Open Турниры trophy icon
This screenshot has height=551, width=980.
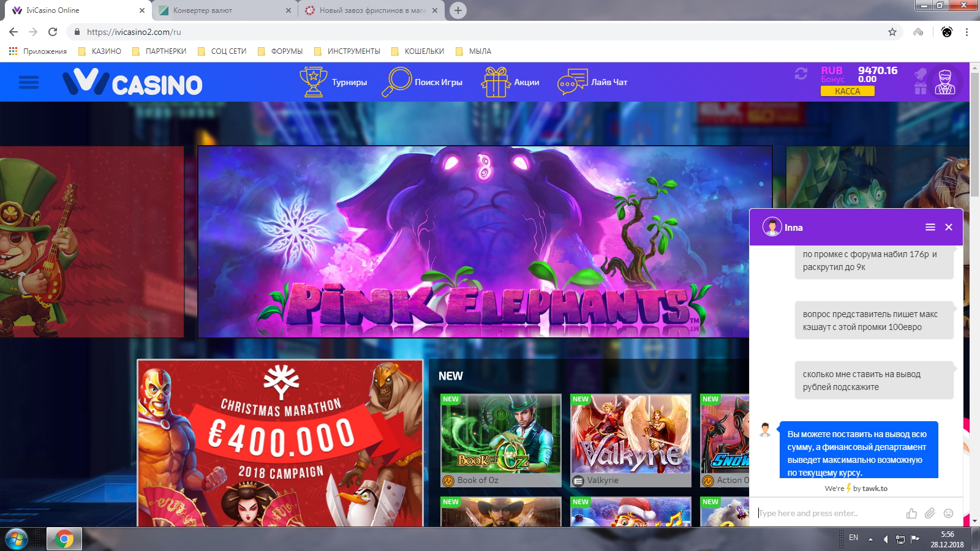(313, 82)
